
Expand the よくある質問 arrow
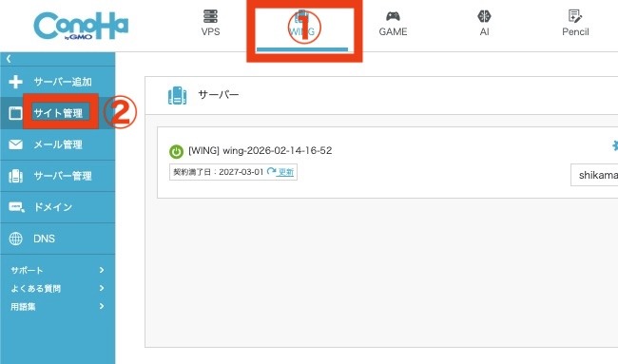pos(102,288)
